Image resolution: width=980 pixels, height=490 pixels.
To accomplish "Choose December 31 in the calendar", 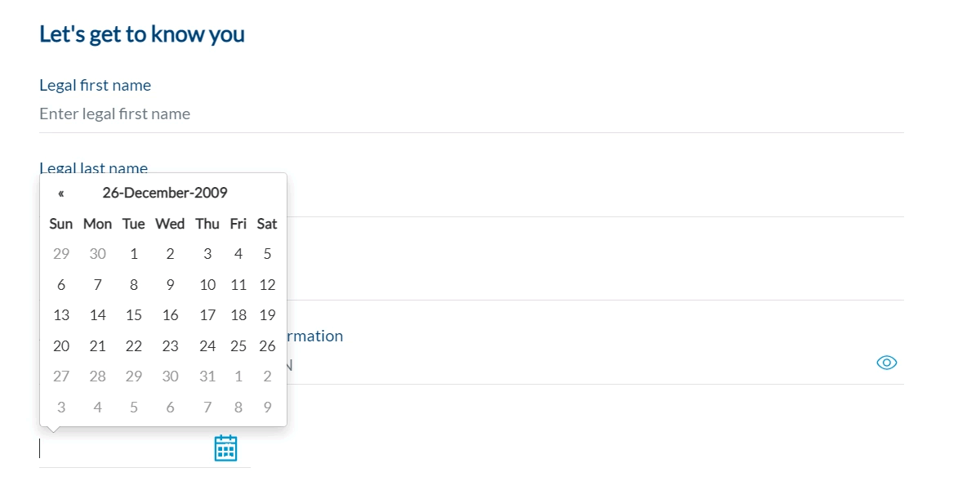I will (207, 376).
